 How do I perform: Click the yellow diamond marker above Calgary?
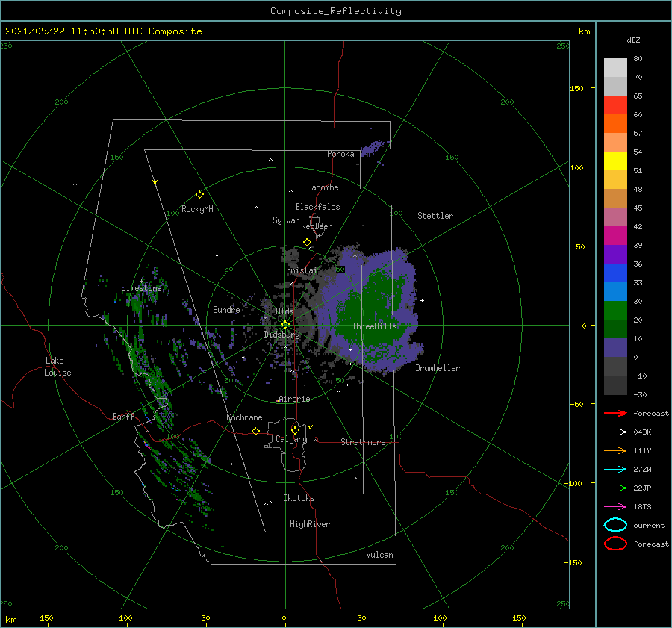tap(295, 430)
